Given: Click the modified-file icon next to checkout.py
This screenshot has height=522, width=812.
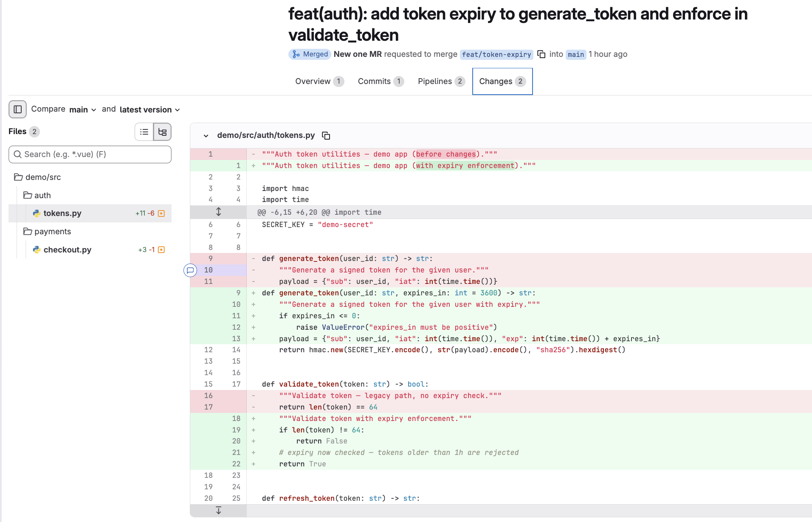Looking at the screenshot, I should point(161,250).
